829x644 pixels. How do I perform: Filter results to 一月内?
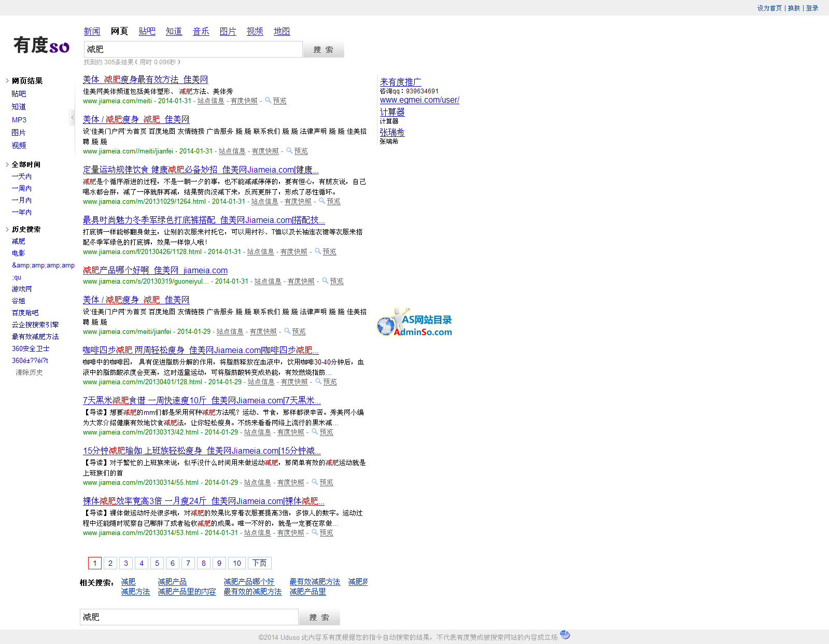point(22,200)
